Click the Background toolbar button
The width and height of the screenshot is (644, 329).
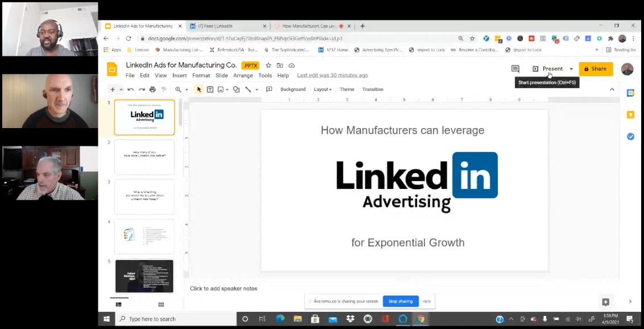pyautogui.click(x=293, y=89)
